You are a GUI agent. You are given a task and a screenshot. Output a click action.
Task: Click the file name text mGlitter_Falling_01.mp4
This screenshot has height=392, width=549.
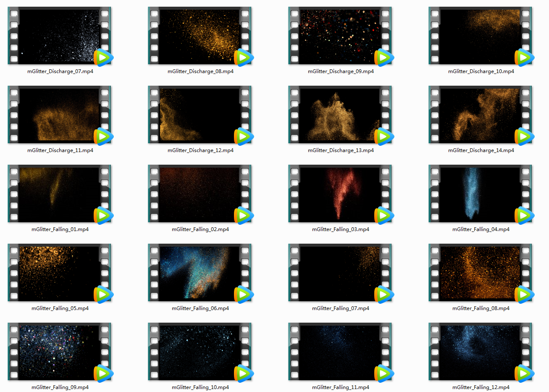(60, 229)
